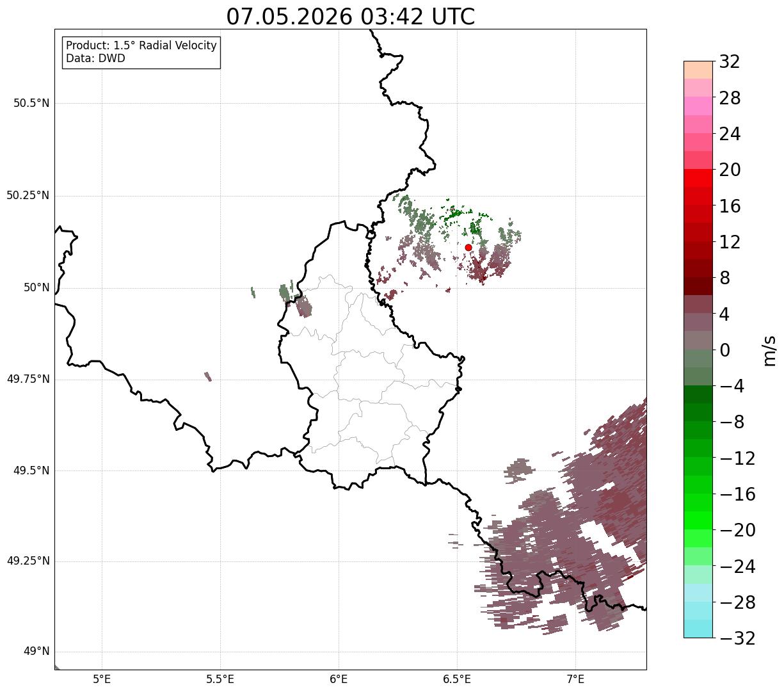Click the bright red 20 m/s colorbar band
The width and height of the screenshot is (784, 692).
pyautogui.click(x=698, y=178)
